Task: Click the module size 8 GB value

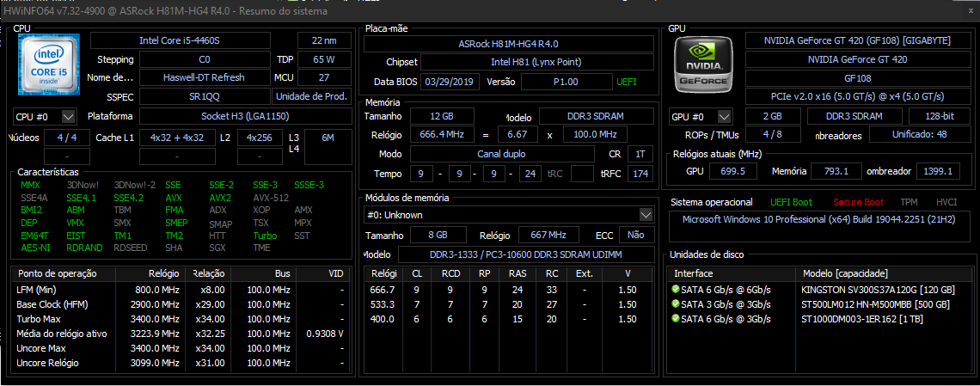Action: pyautogui.click(x=438, y=235)
